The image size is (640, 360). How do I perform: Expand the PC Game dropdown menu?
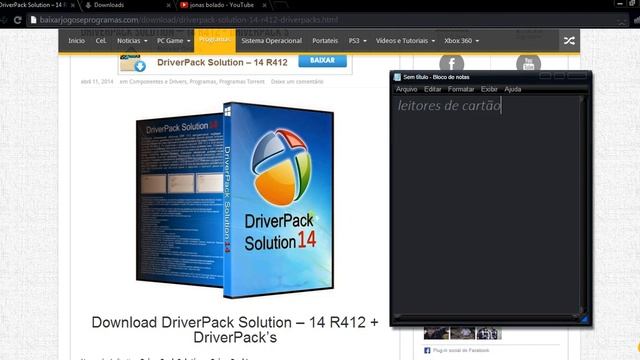click(173, 41)
